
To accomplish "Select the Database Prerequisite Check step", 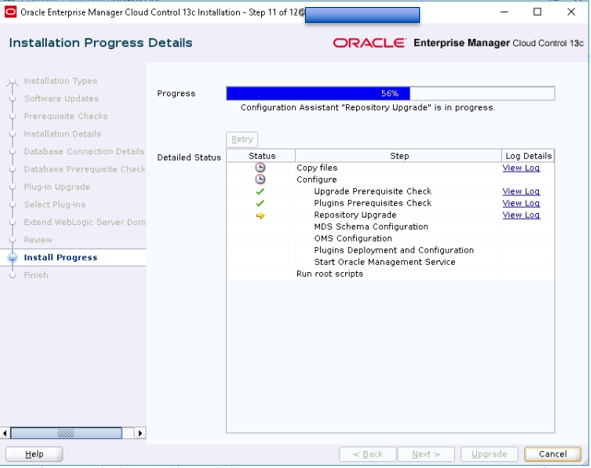I will (85, 169).
